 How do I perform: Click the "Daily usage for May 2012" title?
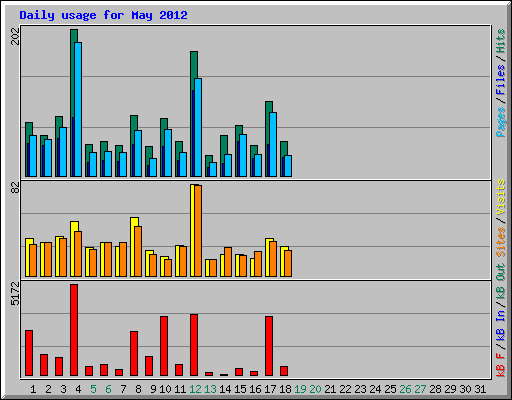click(103, 15)
